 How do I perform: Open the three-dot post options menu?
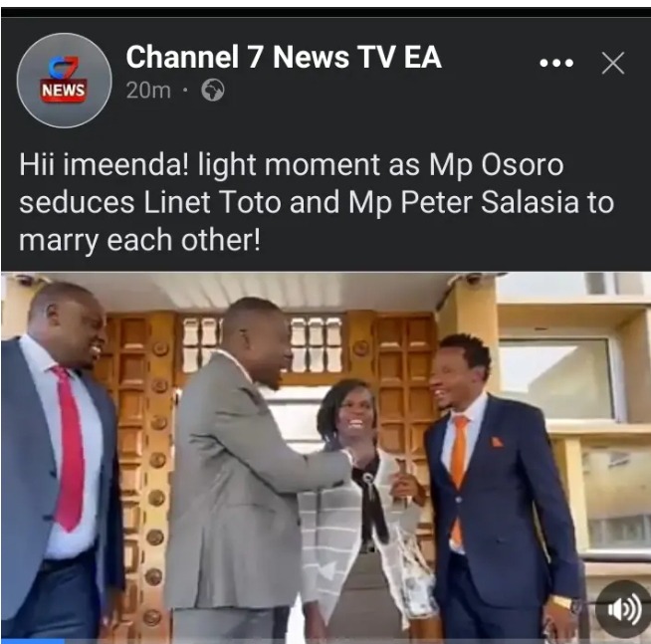(556, 63)
